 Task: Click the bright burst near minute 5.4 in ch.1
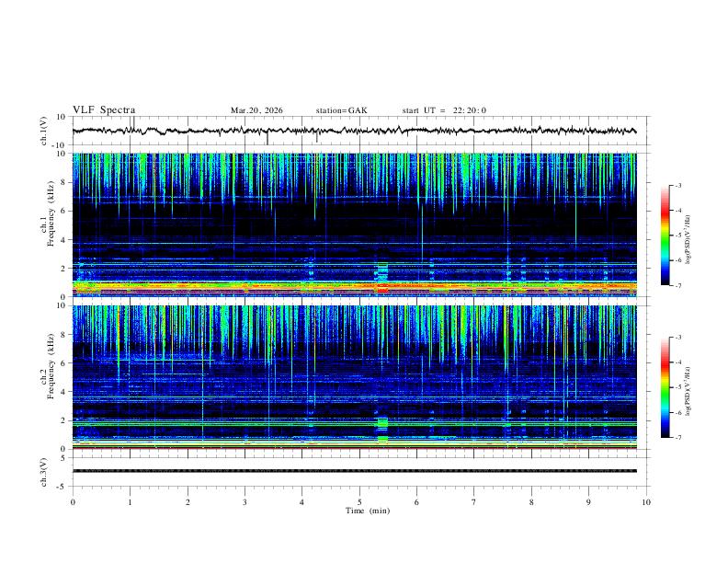tap(382, 278)
